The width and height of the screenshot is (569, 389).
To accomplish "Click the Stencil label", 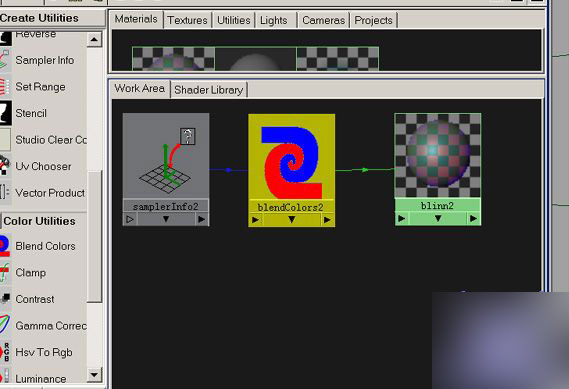I will click(31, 113).
